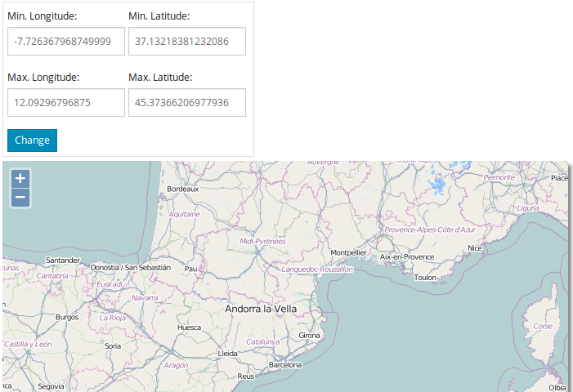Image resolution: width=573 pixels, height=392 pixels.
Task: Zoom out the map with minus button
Action: 20,198
